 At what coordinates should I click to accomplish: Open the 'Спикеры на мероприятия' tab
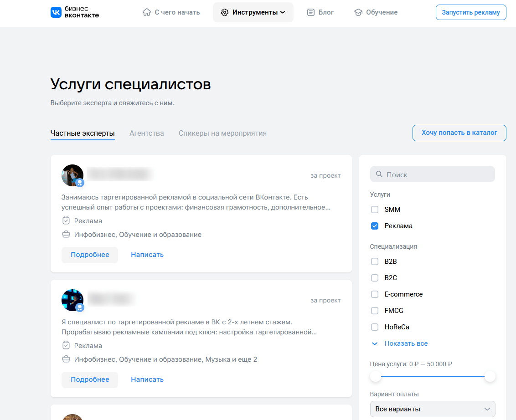pos(222,133)
